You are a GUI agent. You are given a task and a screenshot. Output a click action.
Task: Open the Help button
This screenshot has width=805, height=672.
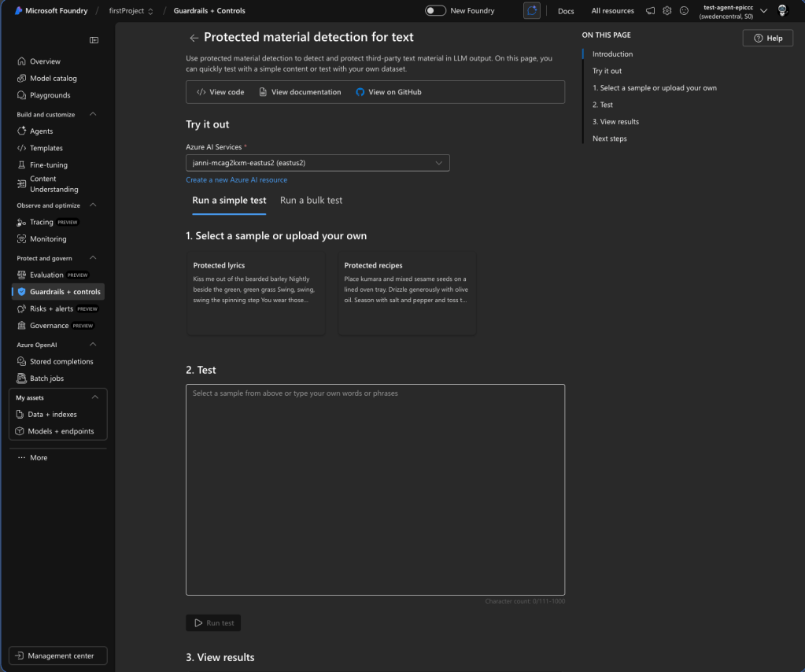click(767, 39)
